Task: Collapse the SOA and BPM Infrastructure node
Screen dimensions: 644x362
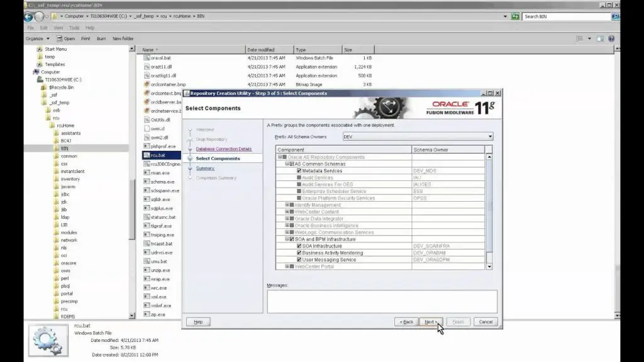Action: point(287,239)
